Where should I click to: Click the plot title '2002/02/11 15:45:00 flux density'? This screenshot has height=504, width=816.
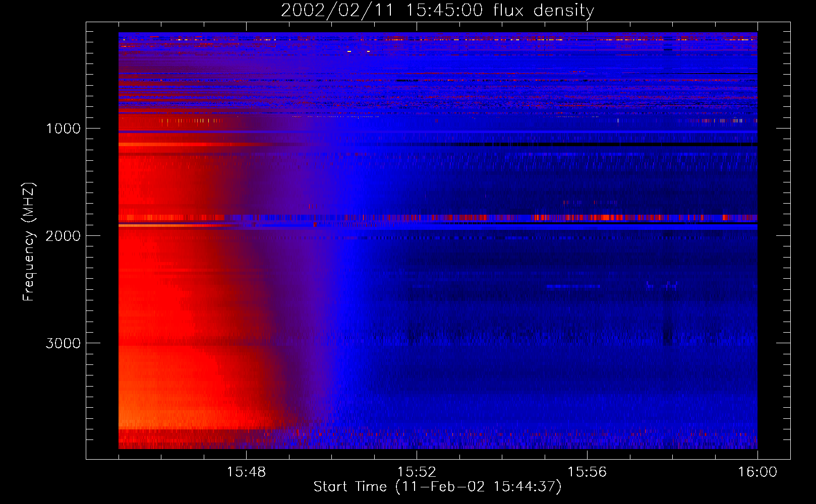pyautogui.click(x=437, y=11)
